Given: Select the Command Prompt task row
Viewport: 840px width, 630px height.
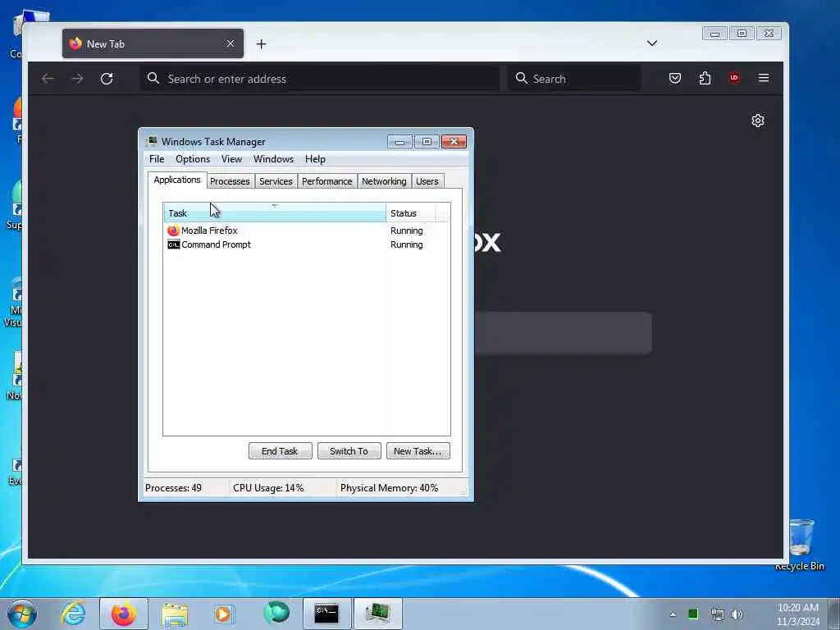Looking at the screenshot, I should click(x=307, y=244).
